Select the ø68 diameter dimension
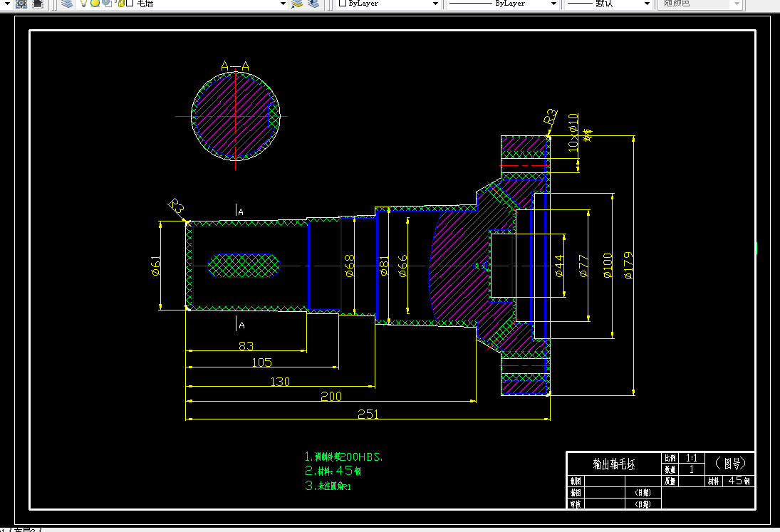This screenshot has width=780, height=532. pos(349,266)
